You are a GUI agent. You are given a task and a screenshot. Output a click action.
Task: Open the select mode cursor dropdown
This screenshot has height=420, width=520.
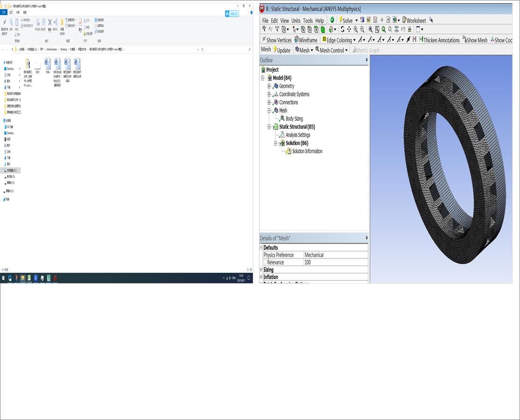(x=295, y=29)
